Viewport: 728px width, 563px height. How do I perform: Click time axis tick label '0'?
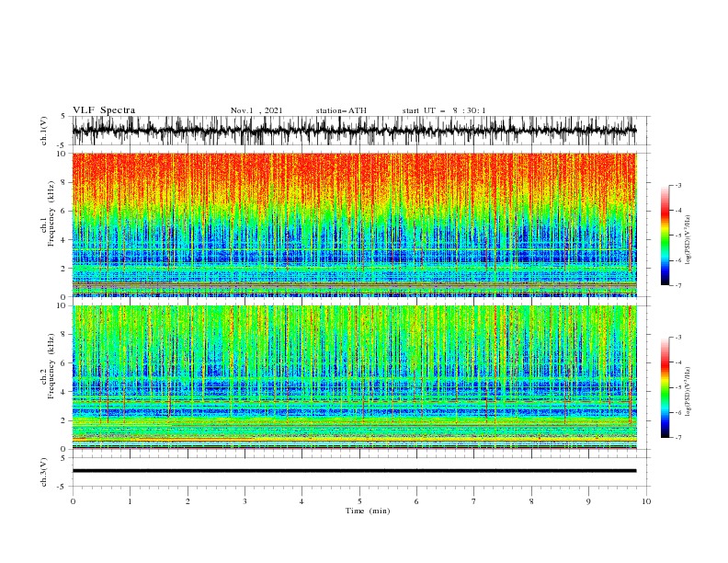click(x=73, y=501)
